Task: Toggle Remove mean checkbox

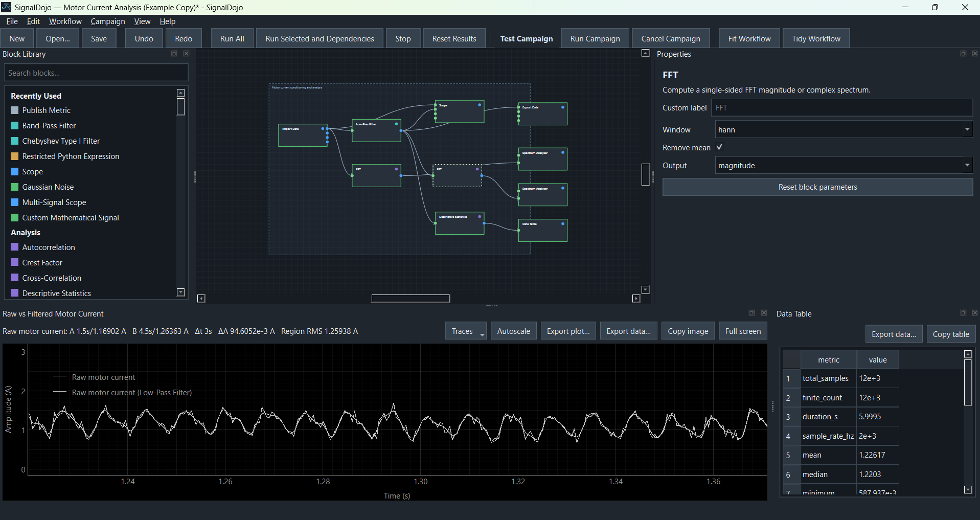Action: click(x=719, y=147)
